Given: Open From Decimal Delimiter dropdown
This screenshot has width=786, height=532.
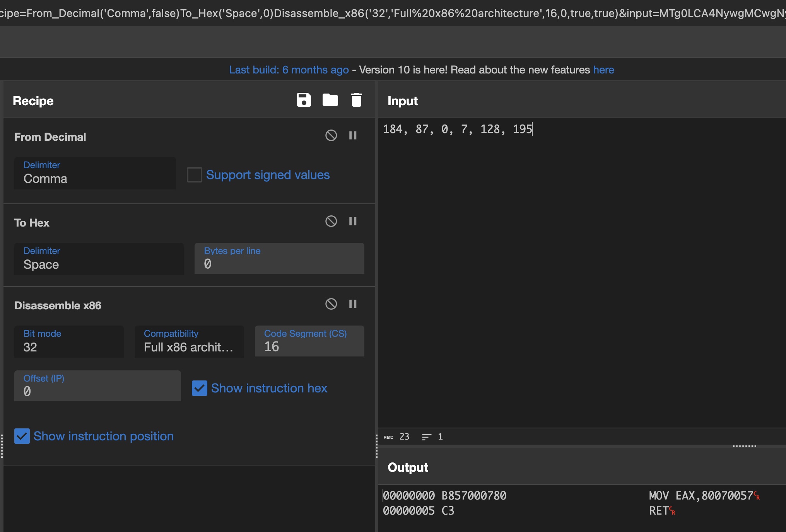Looking at the screenshot, I should [x=95, y=173].
